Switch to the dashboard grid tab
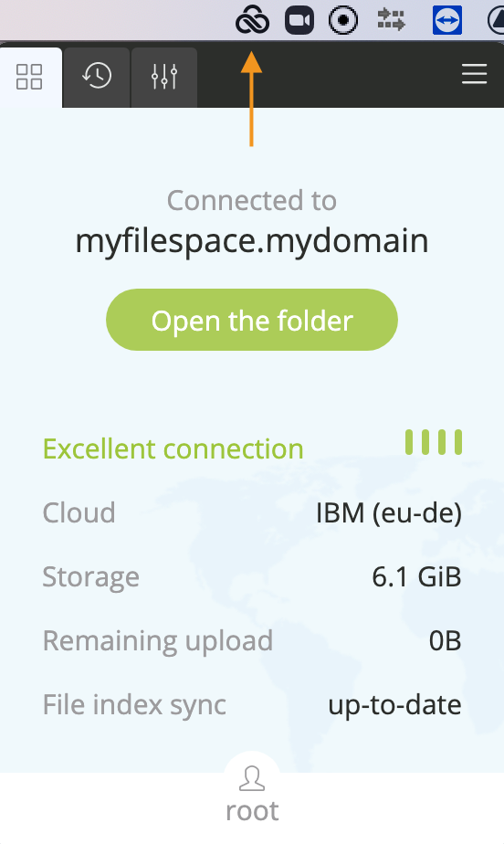 click(29, 77)
